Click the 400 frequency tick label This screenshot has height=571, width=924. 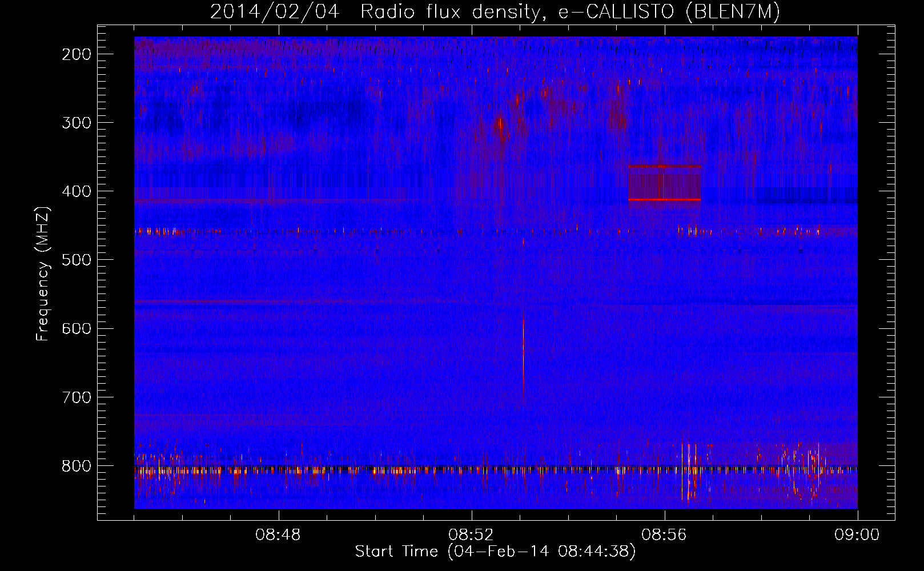(x=77, y=191)
